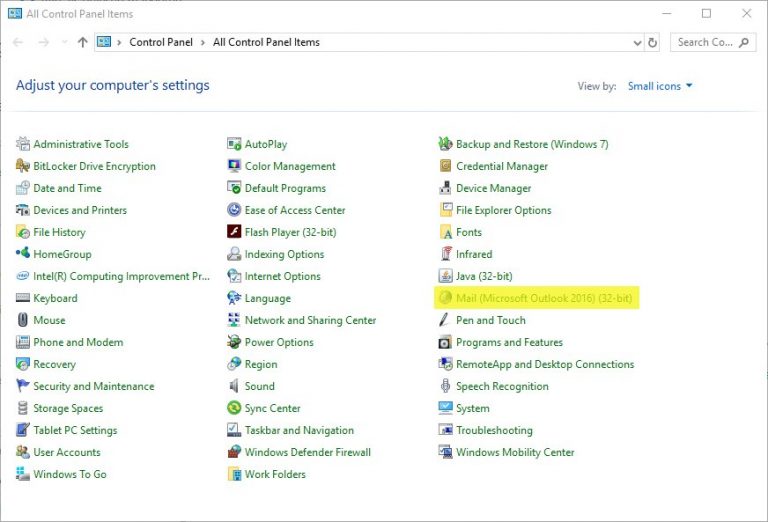Click the Speech Recognition microphone icon
768x522 pixels.
click(445, 386)
